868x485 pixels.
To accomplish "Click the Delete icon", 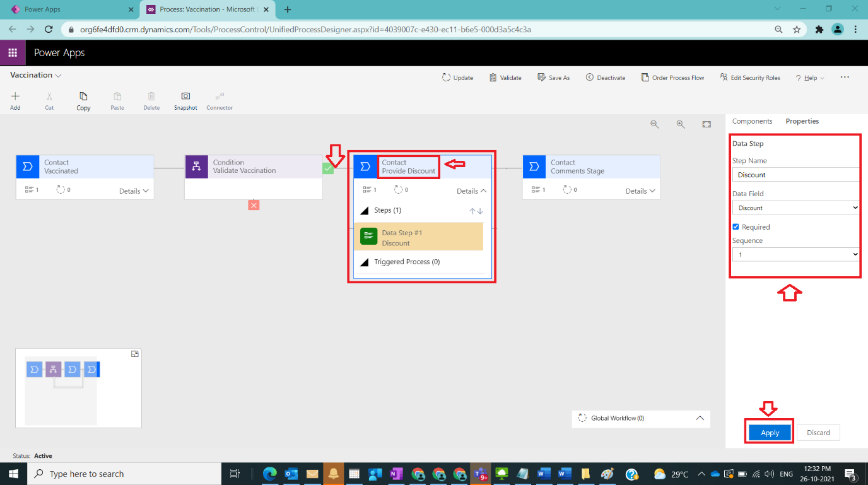I will [151, 100].
